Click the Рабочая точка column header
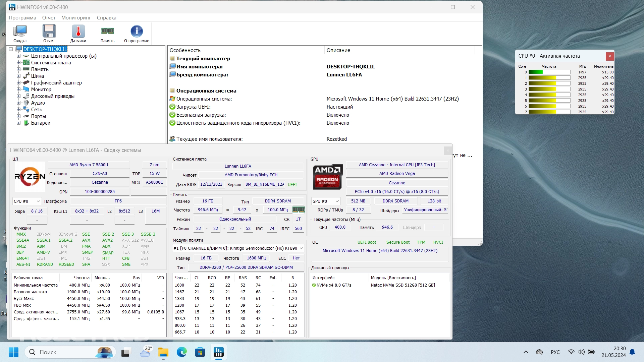 [36, 278]
